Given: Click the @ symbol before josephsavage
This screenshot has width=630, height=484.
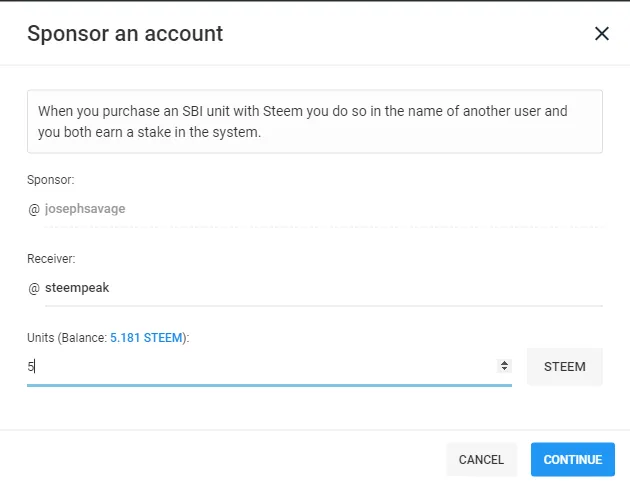Looking at the screenshot, I should [x=33, y=209].
